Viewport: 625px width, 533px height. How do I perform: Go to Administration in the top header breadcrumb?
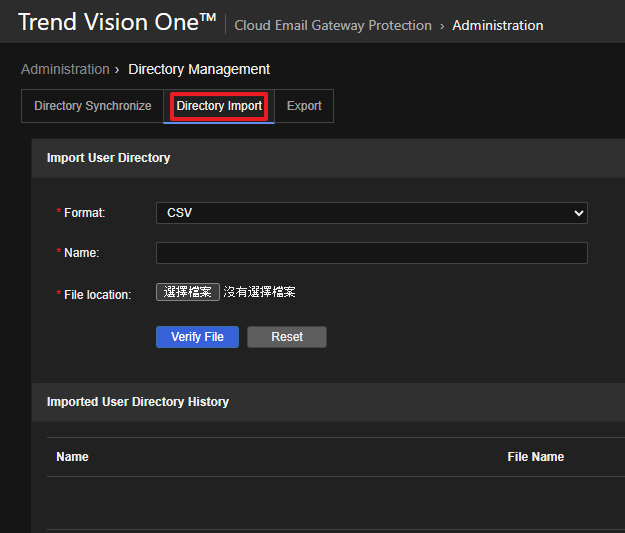pyautogui.click(x=498, y=25)
